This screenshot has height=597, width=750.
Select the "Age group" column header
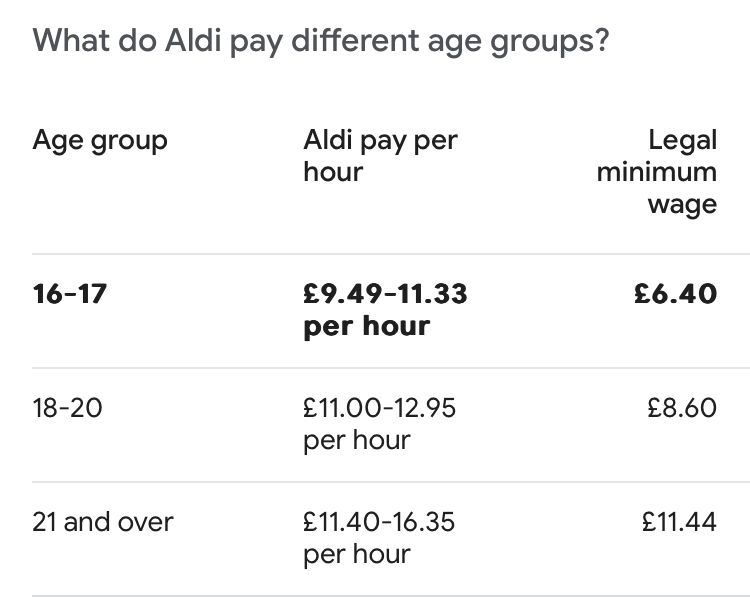pyautogui.click(x=100, y=139)
